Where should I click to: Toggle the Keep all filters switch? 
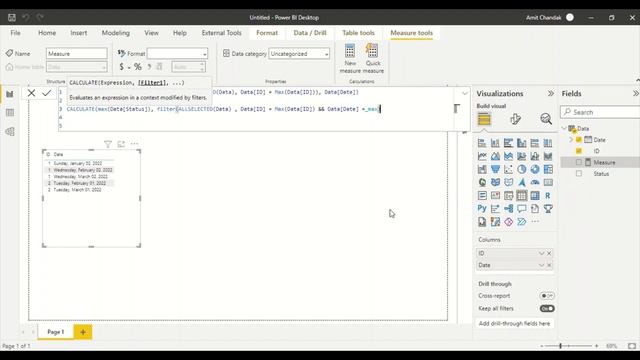point(547,309)
